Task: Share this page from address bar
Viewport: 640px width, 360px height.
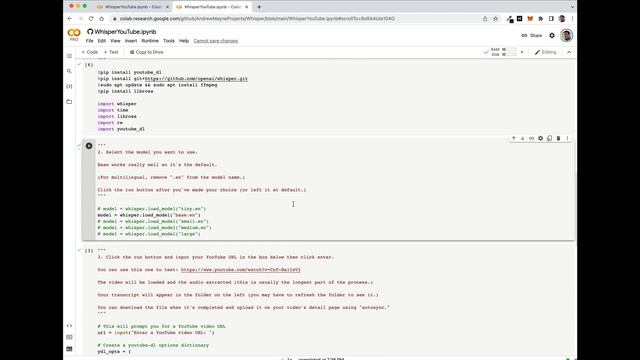Action: click(x=485, y=18)
